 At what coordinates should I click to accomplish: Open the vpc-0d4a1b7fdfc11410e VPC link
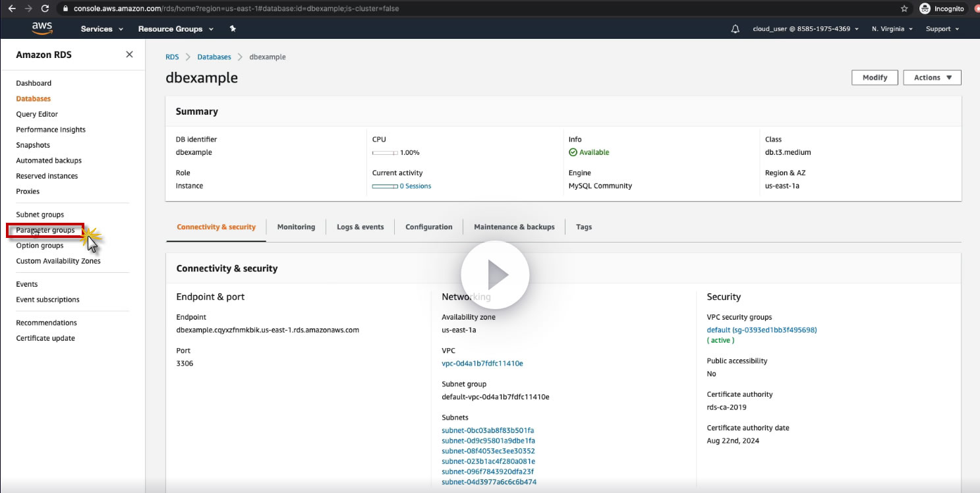pyautogui.click(x=482, y=363)
